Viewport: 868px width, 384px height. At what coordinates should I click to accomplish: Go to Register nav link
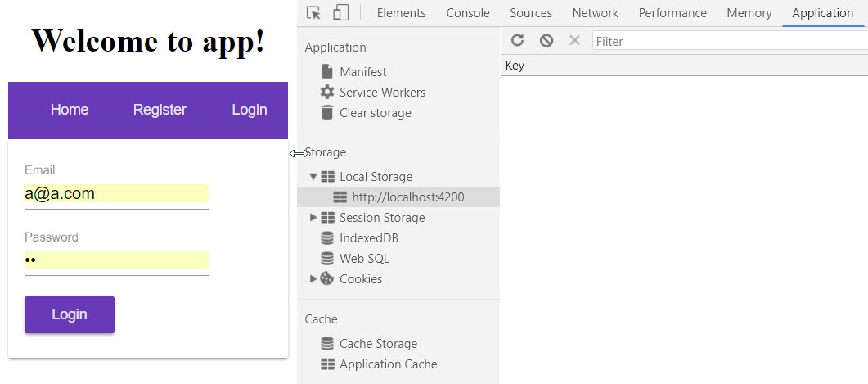(160, 110)
